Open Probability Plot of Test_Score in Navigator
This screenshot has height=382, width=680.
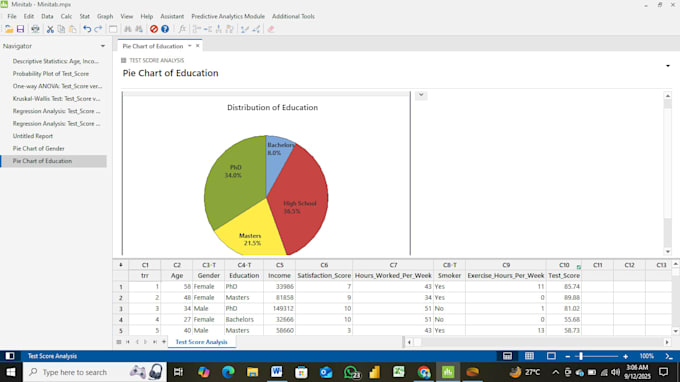click(x=51, y=74)
